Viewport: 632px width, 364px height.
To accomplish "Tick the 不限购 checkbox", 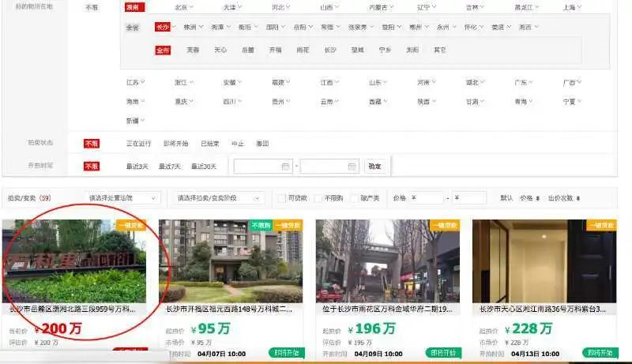I will coord(318,198).
